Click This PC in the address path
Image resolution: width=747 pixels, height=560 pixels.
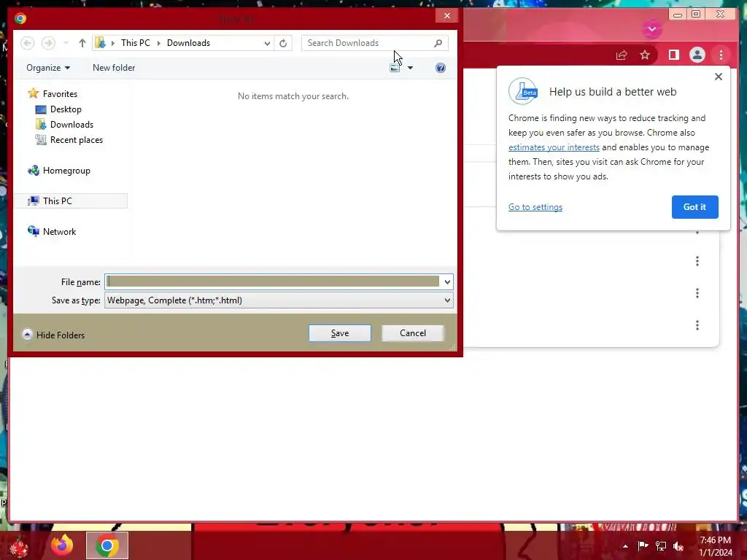click(x=135, y=43)
